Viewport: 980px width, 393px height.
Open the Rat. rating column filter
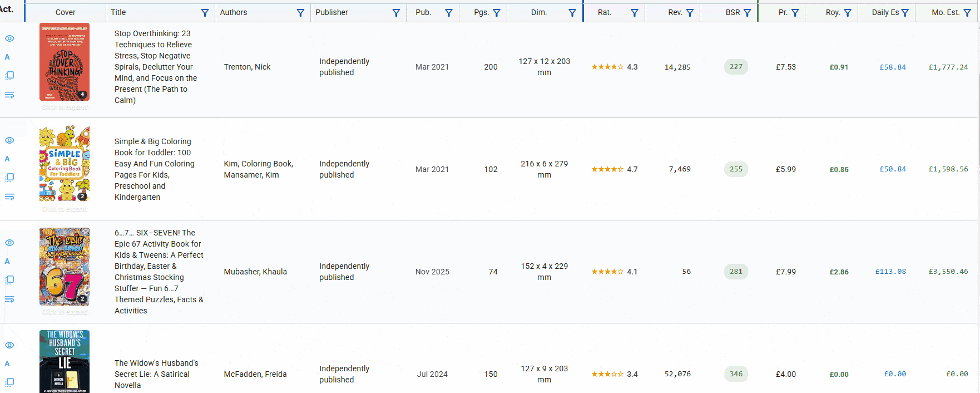coord(634,12)
